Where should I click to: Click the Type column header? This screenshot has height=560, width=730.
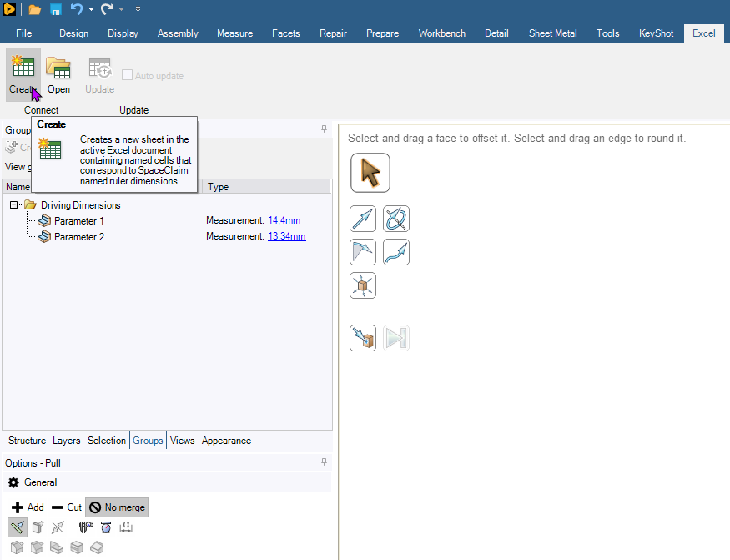click(266, 187)
